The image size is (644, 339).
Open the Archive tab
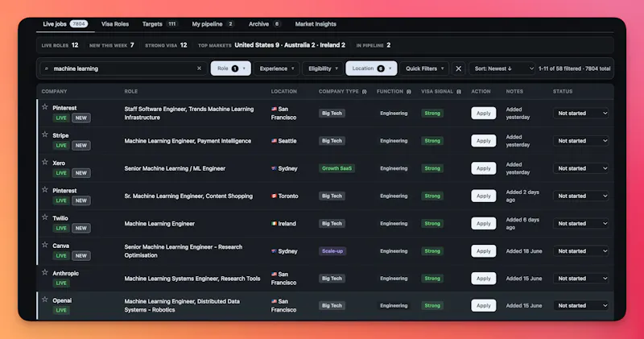click(265, 24)
